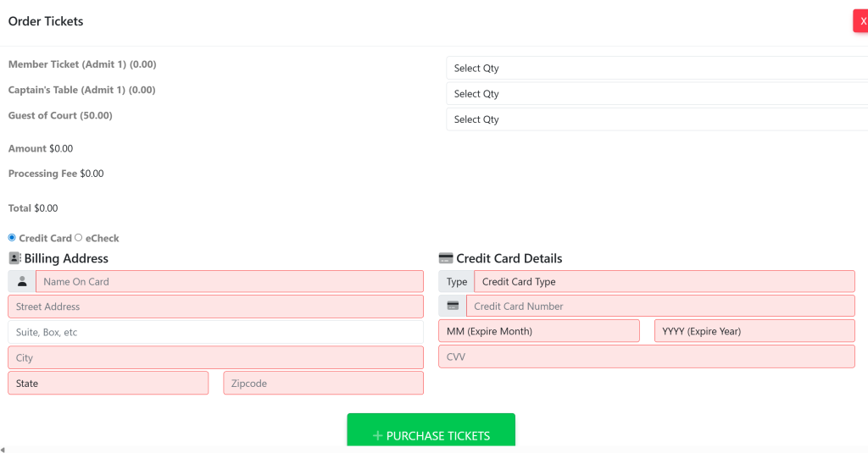Image resolution: width=868 pixels, height=453 pixels.
Task: Select the eCheck payment option
Action: pyautogui.click(x=79, y=238)
